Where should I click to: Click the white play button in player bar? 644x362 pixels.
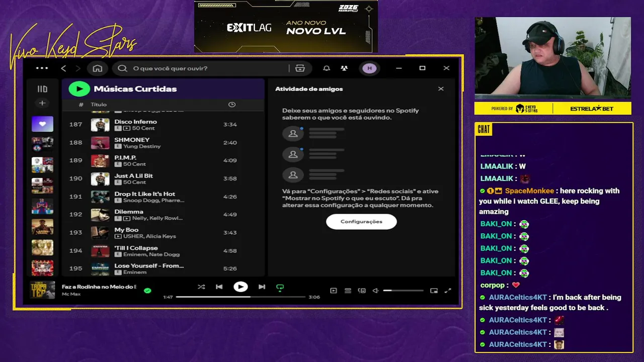pyautogui.click(x=240, y=287)
